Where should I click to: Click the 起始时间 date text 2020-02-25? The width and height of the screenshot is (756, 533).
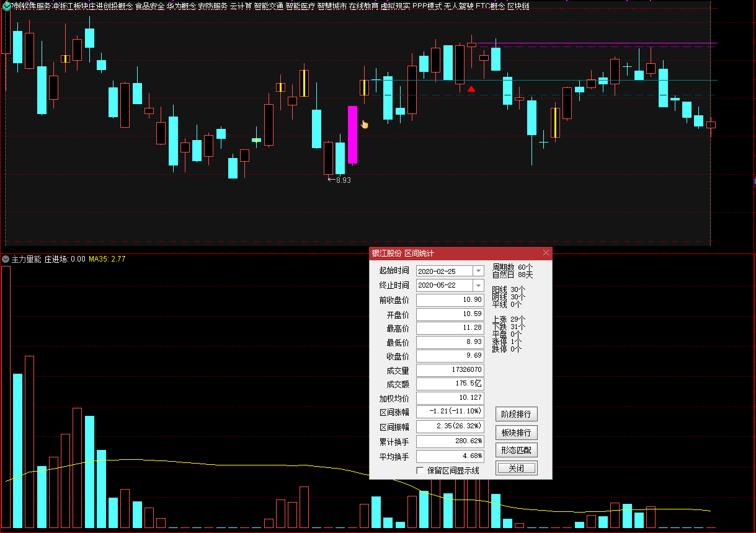pos(437,271)
